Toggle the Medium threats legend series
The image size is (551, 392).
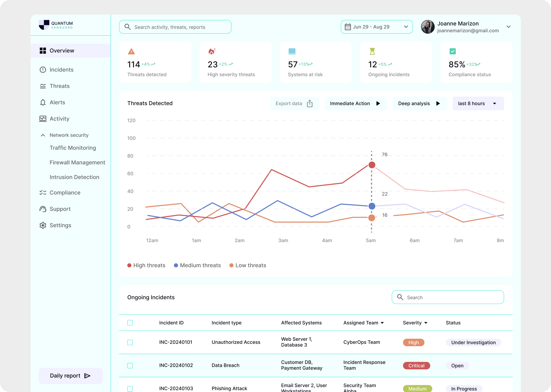click(x=197, y=265)
